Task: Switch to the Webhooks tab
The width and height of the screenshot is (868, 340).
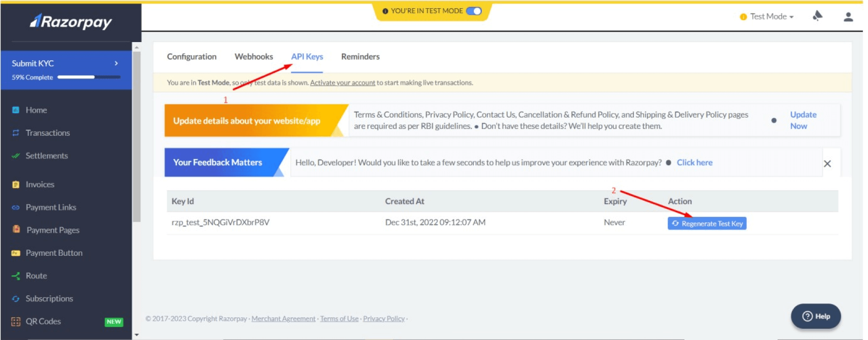Action: pos(254,57)
